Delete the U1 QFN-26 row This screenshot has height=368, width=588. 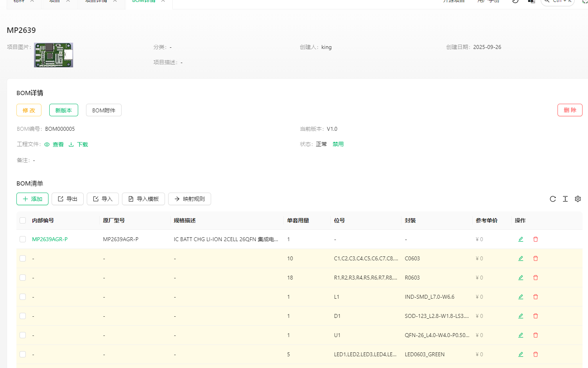tap(535, 335)
